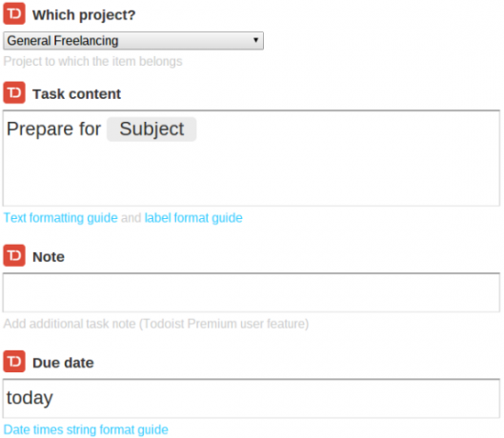Viewport: 504px width, 438px height.
Task: Open Date times string format guide
Action: pos(86,429)
